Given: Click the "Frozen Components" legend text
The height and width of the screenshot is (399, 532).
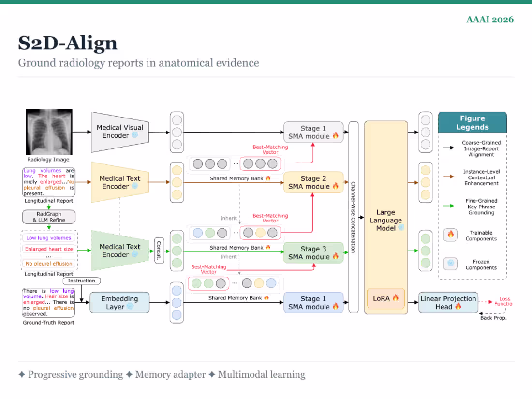Looking at the screenshot, I should pyautogui.click(x=481, y=265).
